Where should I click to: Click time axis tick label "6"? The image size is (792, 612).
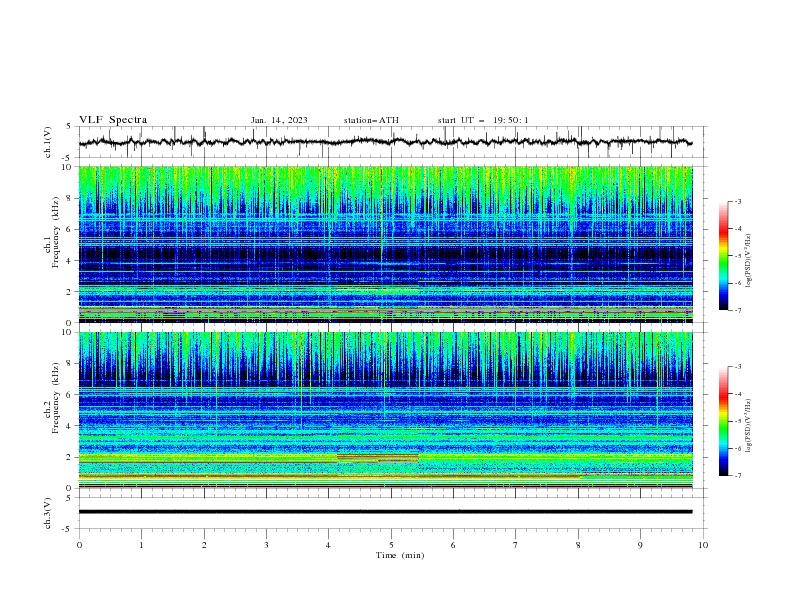pyautogui.click(x=453, y=545)
